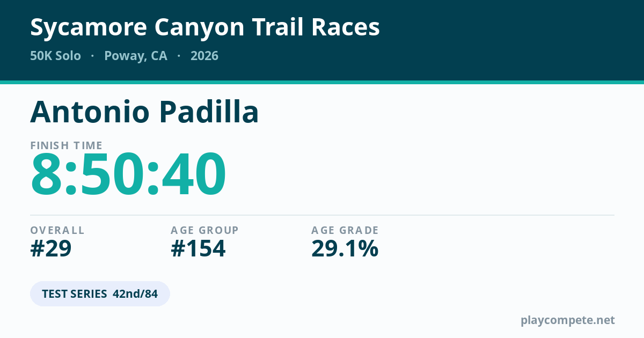Click the Sycamore Canyon Trail Races title

205,28
